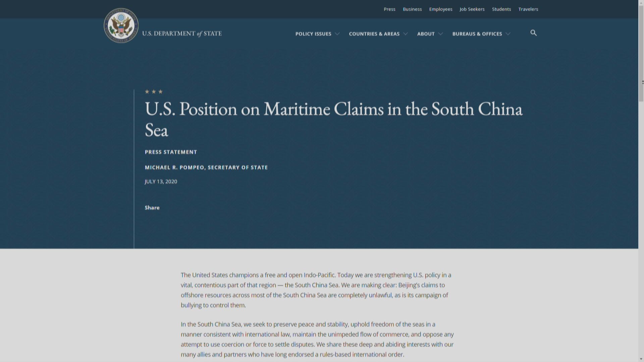Click the scrollbar down arrow
Screen dimensions: 644x362
tap(641, 359)
